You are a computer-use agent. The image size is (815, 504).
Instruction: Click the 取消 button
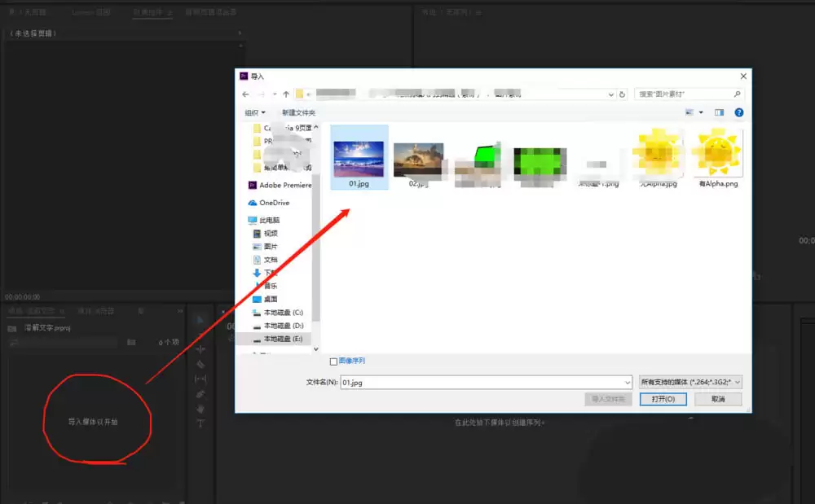point(718,399)
